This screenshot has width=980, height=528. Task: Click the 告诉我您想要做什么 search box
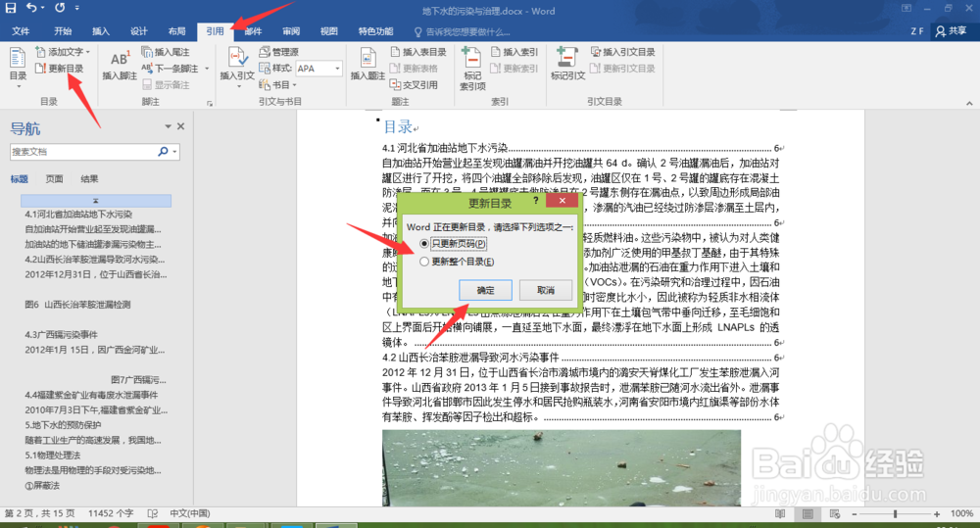point(463,32)
